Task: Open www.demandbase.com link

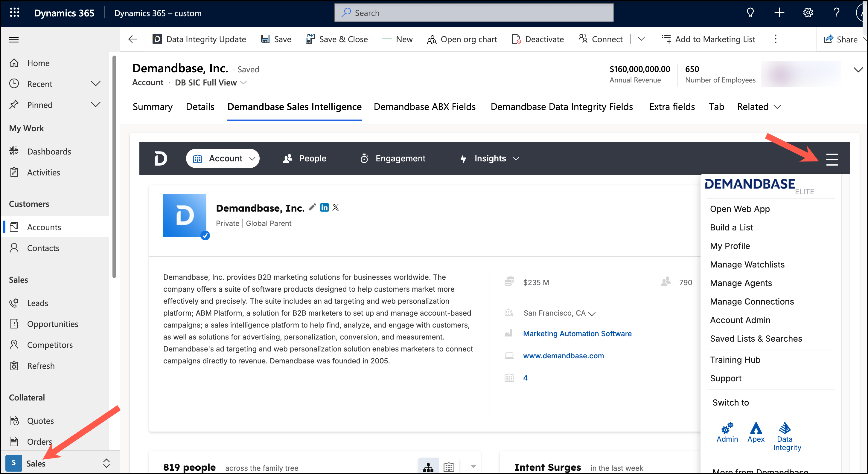Action: pyautogui.click(x=564, y=356)
